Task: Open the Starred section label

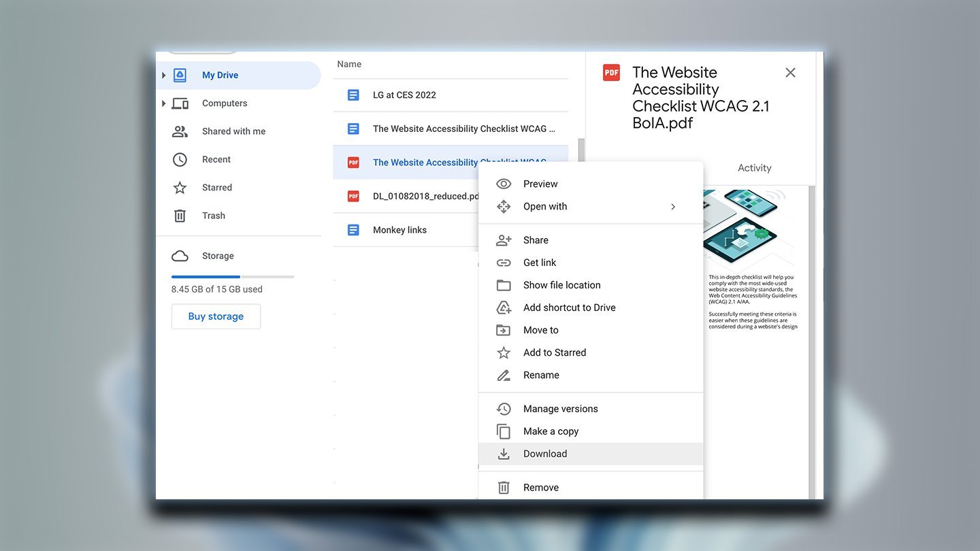Action: pos(217,187)
